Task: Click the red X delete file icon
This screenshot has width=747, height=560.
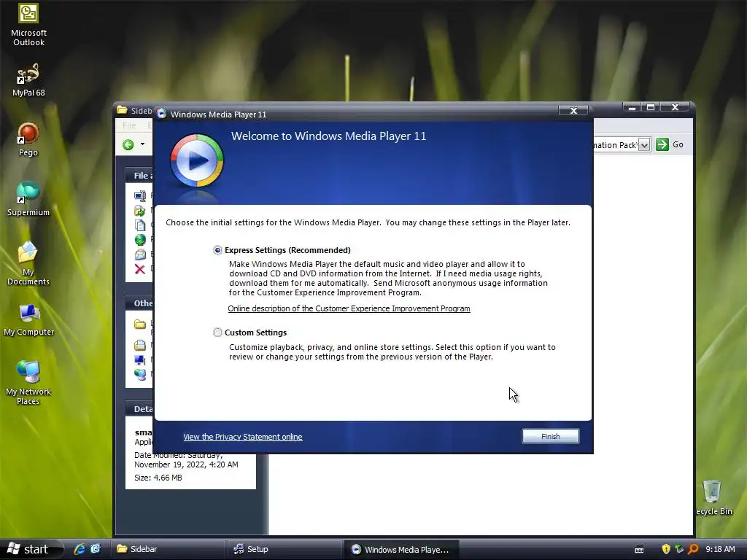Action: [x=140, y=269]
